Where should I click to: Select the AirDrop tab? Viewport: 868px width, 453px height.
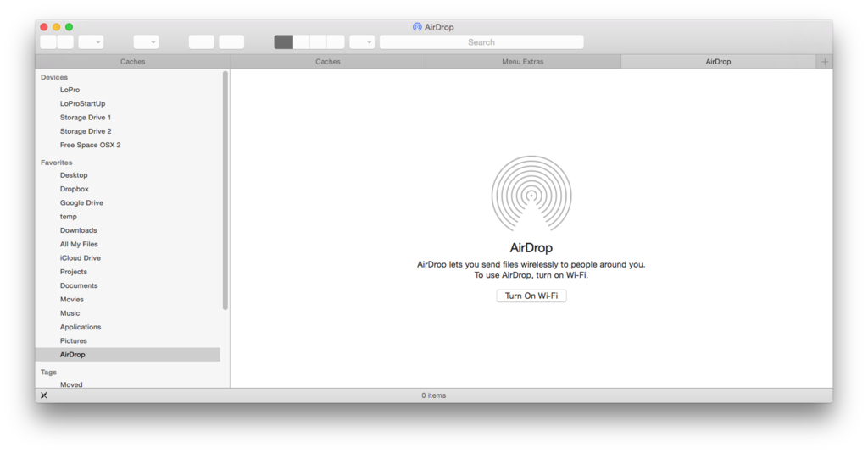click(718, 62)
